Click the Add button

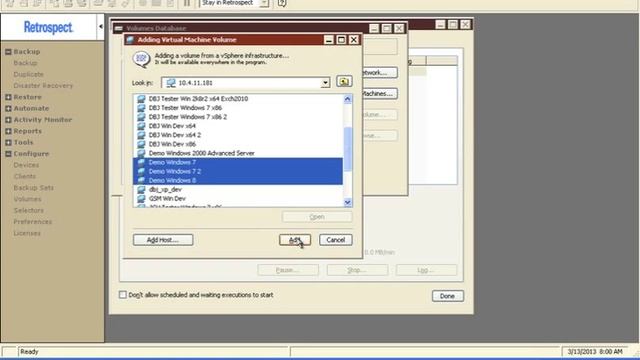coord(295,240)
